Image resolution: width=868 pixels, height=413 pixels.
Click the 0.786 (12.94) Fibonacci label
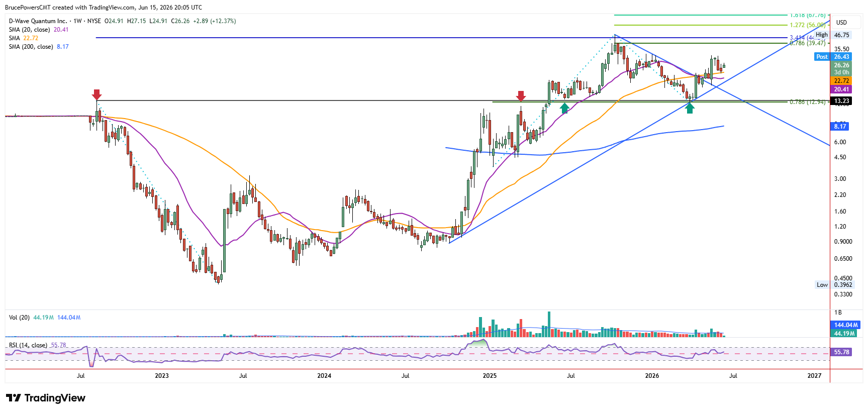807,102
